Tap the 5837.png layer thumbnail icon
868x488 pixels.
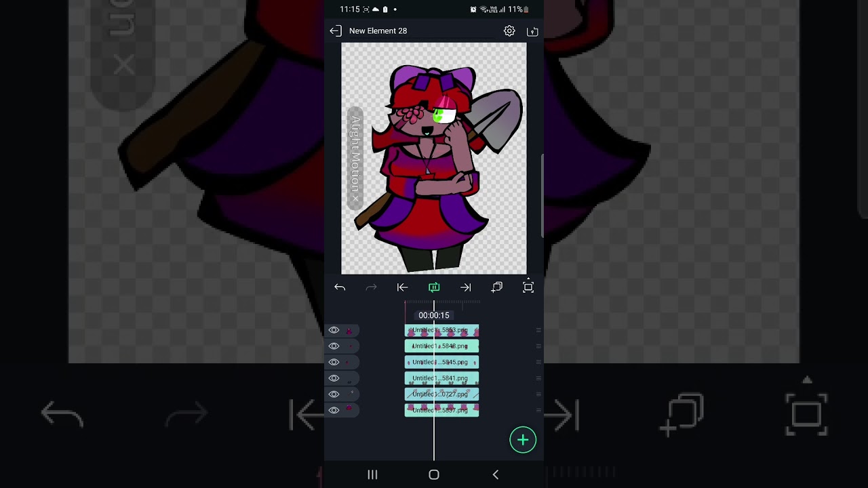pyautogui.click(x=349, y=409)
